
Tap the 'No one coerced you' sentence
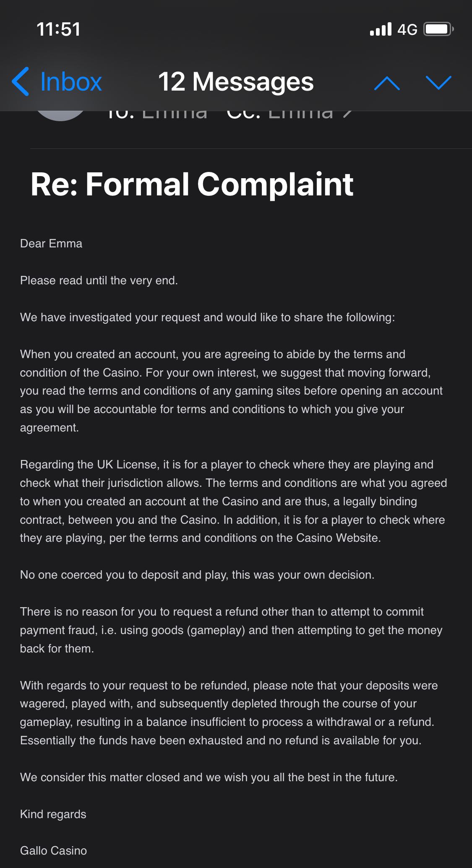197,575
